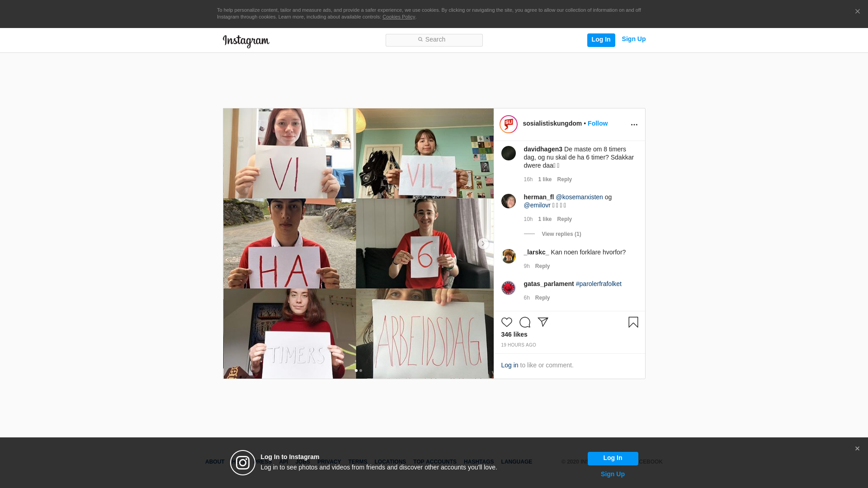The image size is (868, 488).
Task: Open _larskc_ avatar
Action: click(x=508, y=256)
